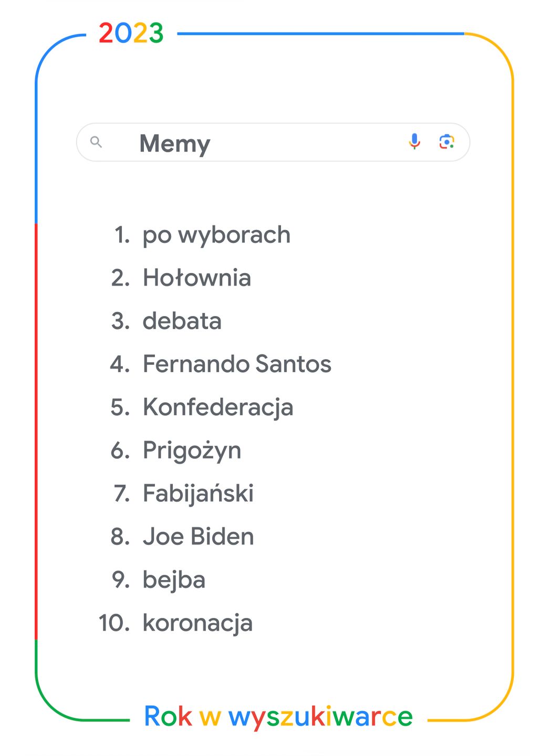
Task: Click the number 8 ranking marker
Action: [x=120, y=537]
